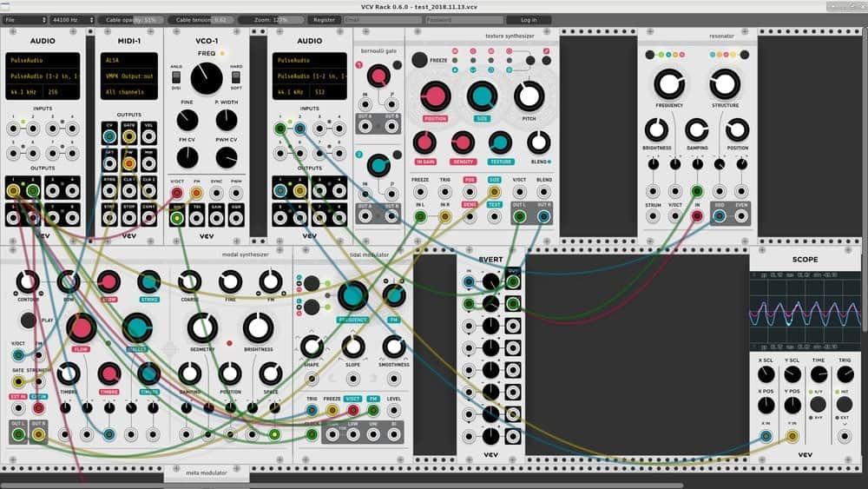The width and height of the screenshot is (868, 489).
Task: Click the Y IN jack on SCOPE
Action: [792, 436]
